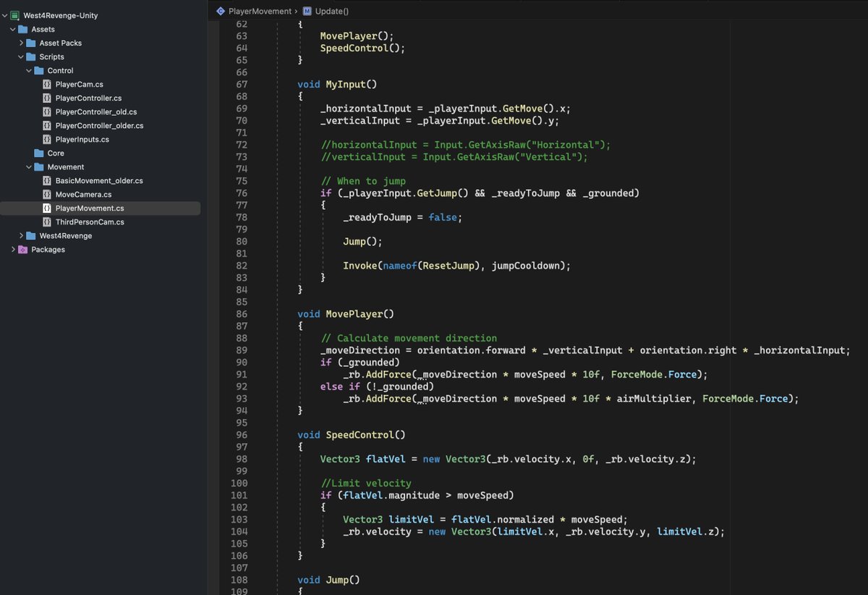Image resolution: width=868 pixels, height=595 pixels.
Task: Collapse the Control folder chevron
Action: coord(29,70)
